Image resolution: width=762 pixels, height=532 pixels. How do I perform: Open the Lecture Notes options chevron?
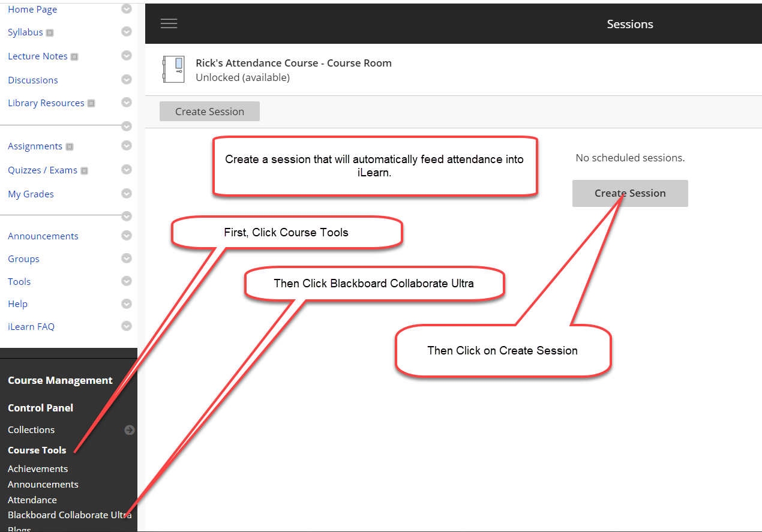(126, 56)
